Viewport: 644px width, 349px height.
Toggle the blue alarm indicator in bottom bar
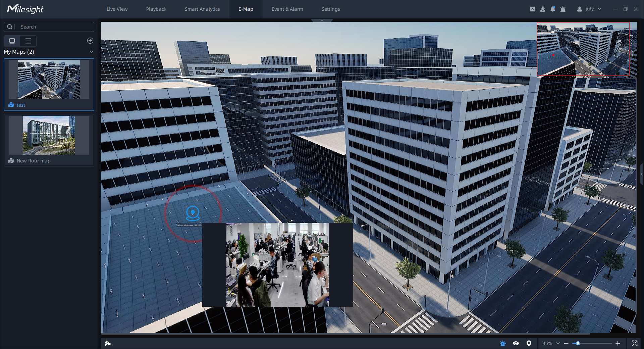(502, 343)
